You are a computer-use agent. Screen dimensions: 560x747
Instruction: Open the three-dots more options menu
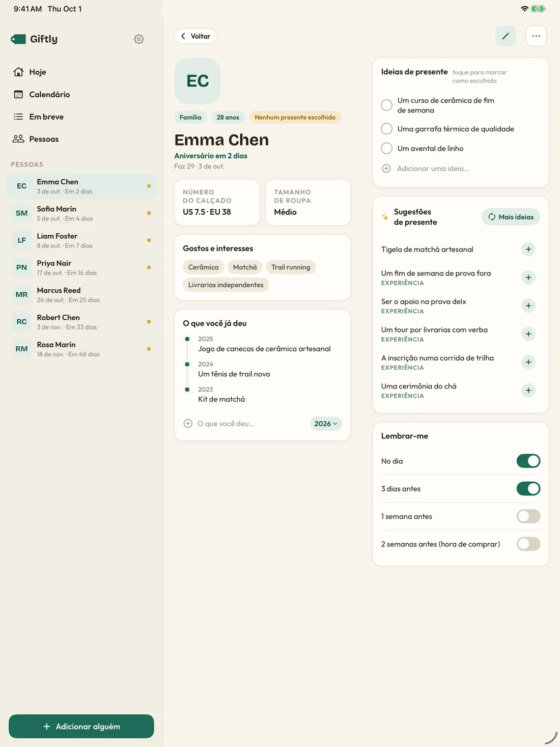536,36
